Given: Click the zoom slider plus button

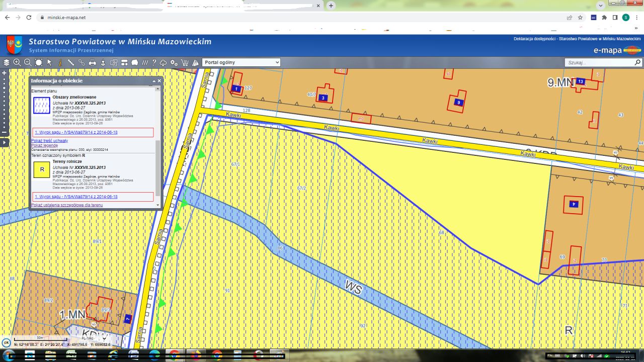Looking at the screenshot, I should [5, 73].
